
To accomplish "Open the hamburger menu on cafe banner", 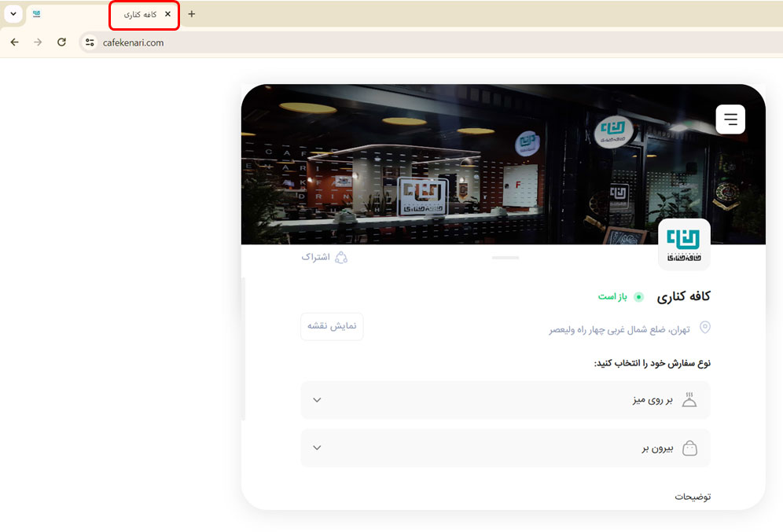I will pos(730,119).
